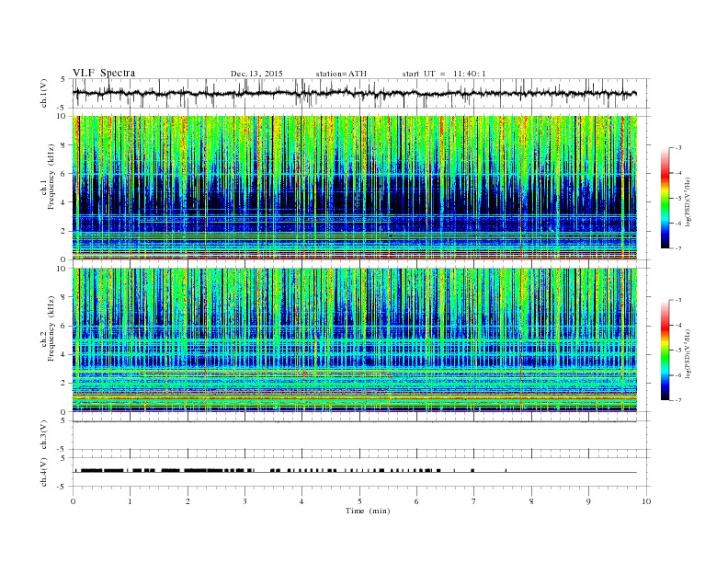Image resolution: width=728 pixels, height=563 pixels.
Task: Click the "Time (min)" x-axis label
Action: [368, 511]
